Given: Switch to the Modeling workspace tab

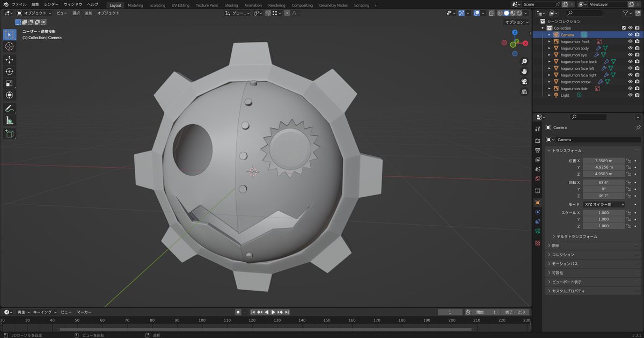Looking at the screenshot, I should [135, 5].
